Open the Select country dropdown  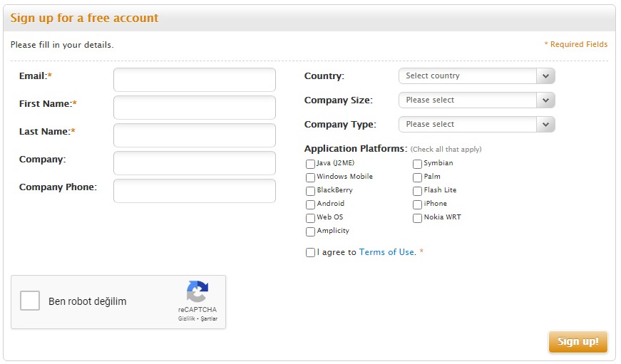[476, 76]
